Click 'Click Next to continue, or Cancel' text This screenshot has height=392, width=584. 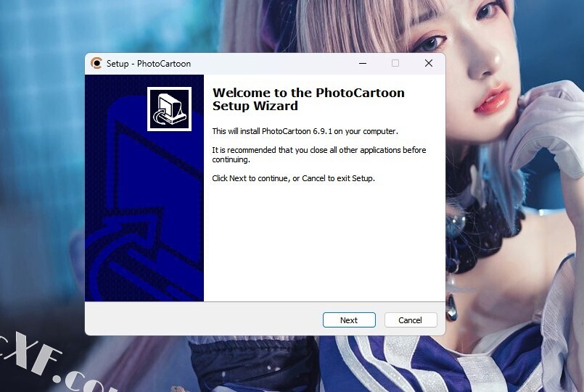pos(294,178)
